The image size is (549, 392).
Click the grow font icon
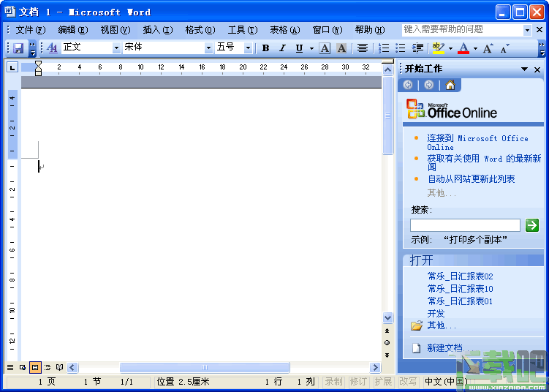(488, 48)
